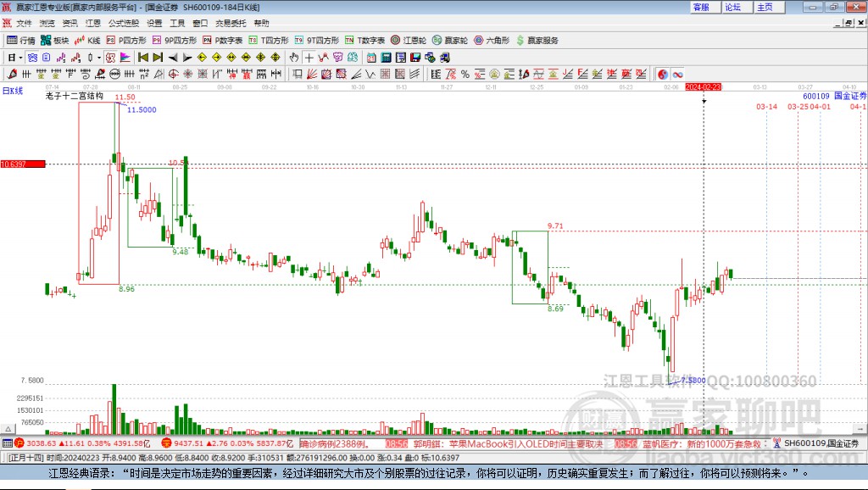Screen dimensions: 868x490
Task: Expand the 日 period dropdown arrow
Action: tap(20, 58)
